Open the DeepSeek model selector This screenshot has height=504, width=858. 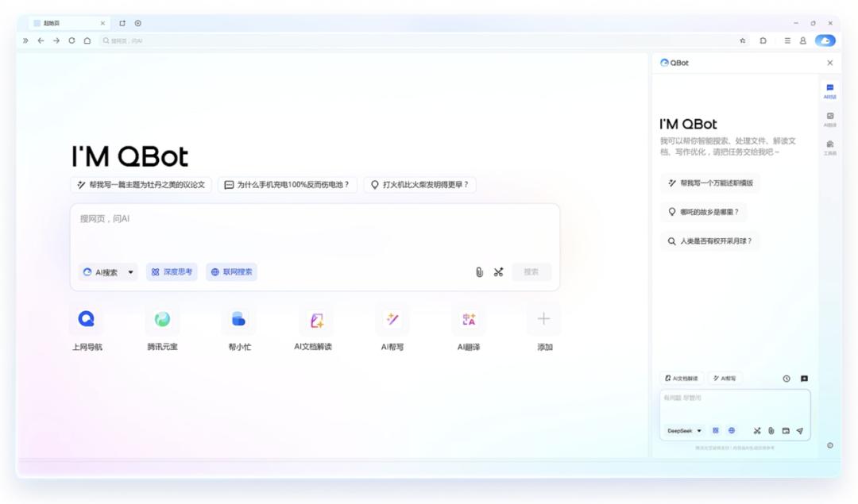click(682, 430)
